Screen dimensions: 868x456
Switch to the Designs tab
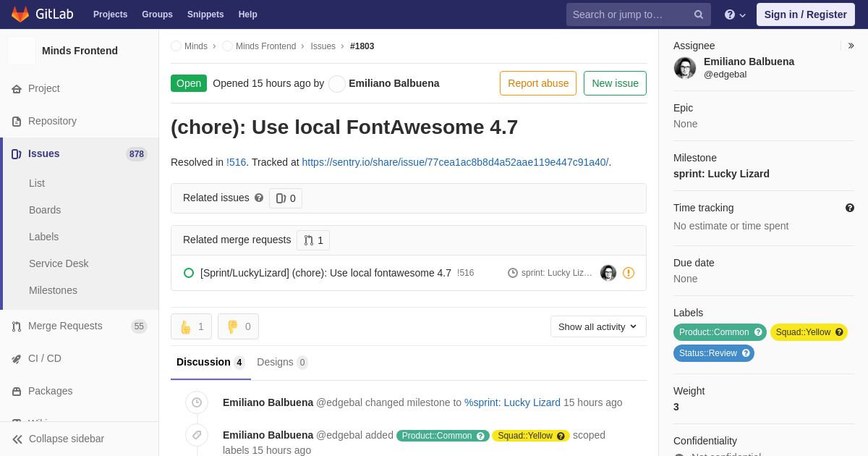282,362
